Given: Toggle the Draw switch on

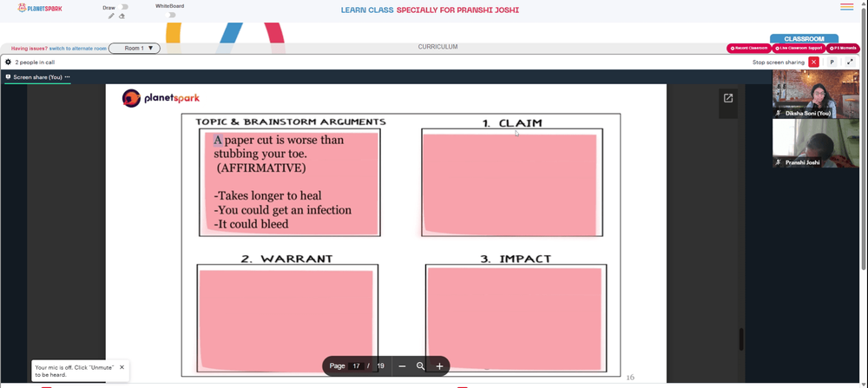Looking at the screenshot, I should (x=123, y=7).
